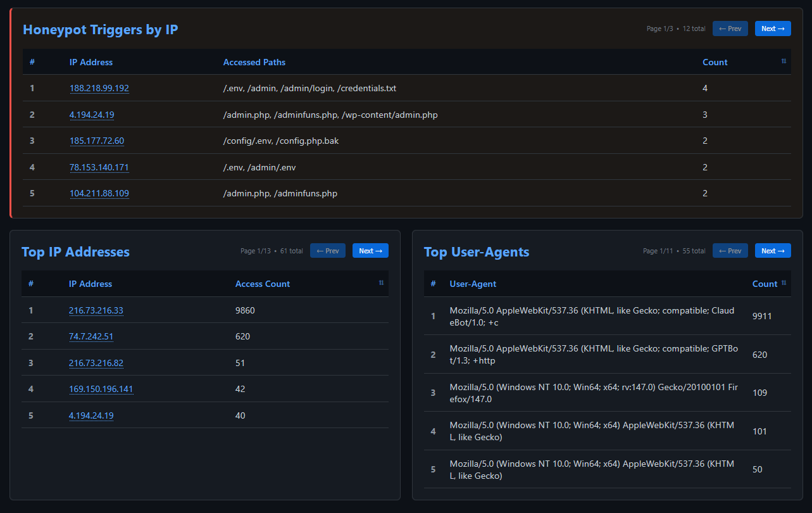The height and width of the screenshot is (513, 812).
Task: Open the IP link 188.218.99.192
Action: [x=99, y=88]
